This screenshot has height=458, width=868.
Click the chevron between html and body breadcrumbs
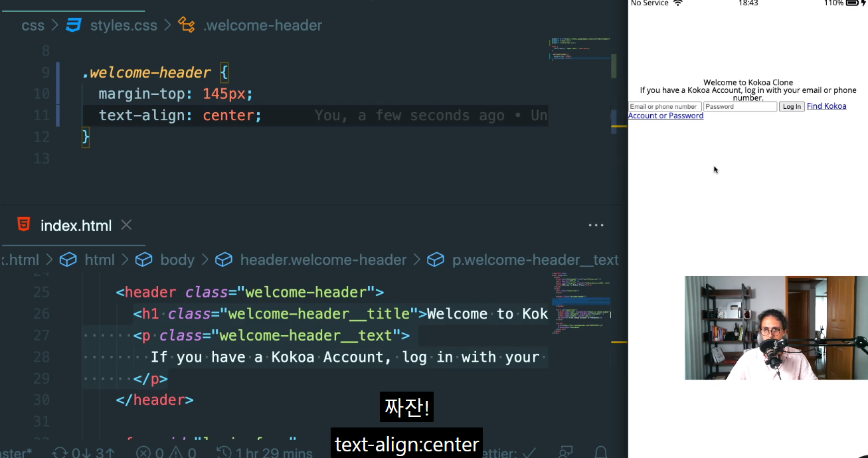click(125, 260)
